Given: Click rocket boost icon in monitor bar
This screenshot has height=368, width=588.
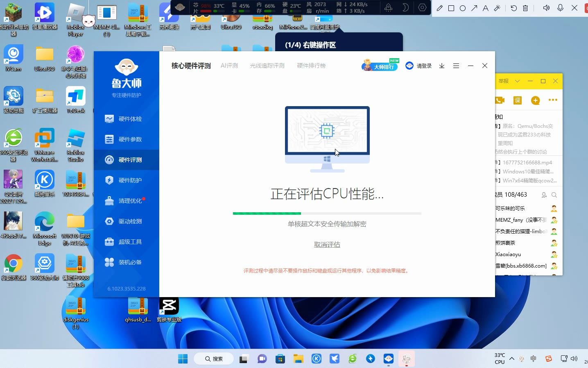Looking at the screenshot, I should click(389, 7).
